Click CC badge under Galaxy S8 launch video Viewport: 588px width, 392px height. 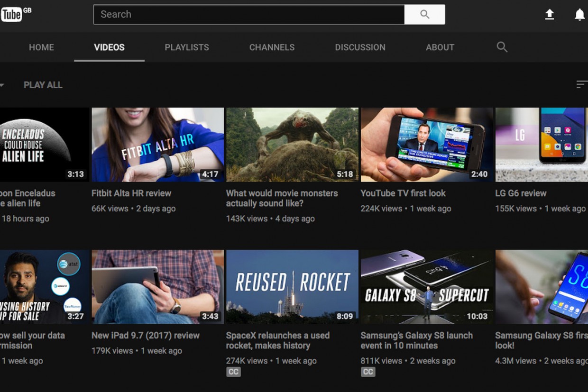pyautogui.click(x=368, y=372)
